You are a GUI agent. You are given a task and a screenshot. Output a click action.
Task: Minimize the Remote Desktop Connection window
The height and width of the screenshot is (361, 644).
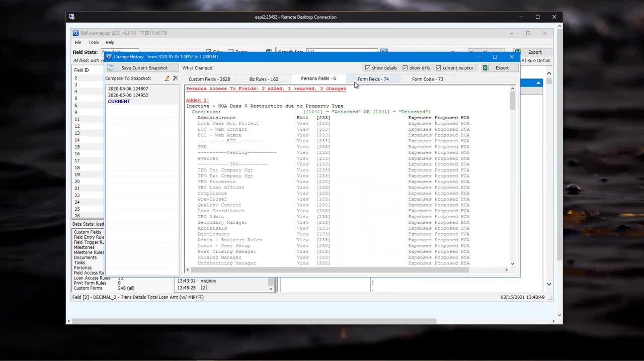pos(521,17)
